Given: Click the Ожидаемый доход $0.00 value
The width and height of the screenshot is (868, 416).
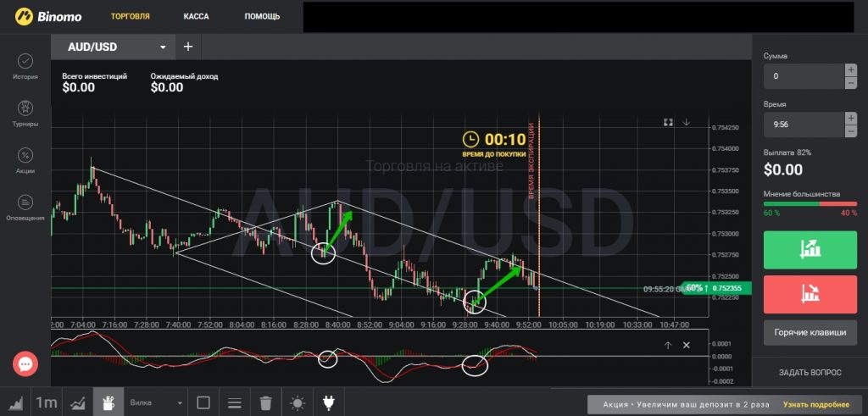Looking at the screenshot, I should (x=167, y=87).
